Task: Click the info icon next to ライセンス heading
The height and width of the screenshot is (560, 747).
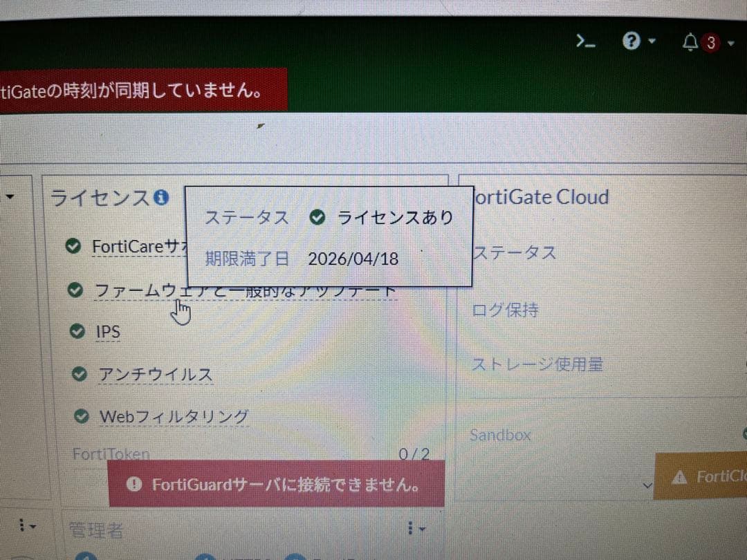Action: point(162,198)
